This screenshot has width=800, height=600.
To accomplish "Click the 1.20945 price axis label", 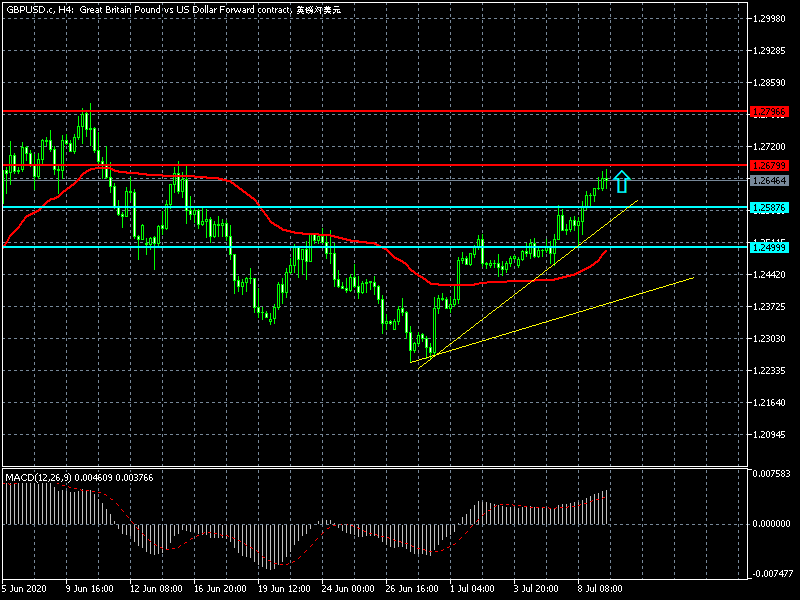I will 769,434.
